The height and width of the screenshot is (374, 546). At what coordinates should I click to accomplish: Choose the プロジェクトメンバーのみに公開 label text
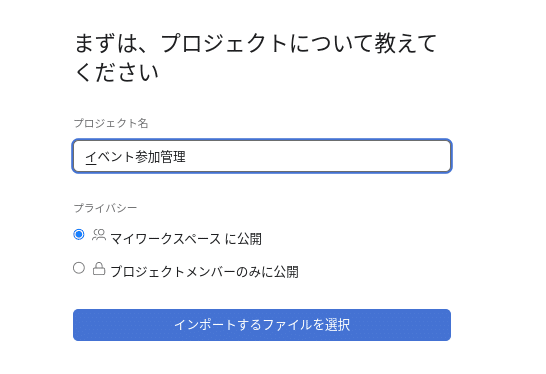204,272
